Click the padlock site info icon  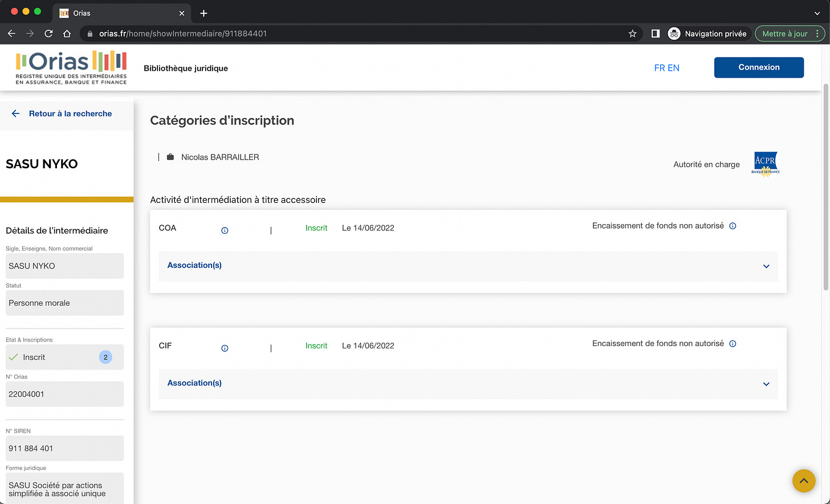89,34
